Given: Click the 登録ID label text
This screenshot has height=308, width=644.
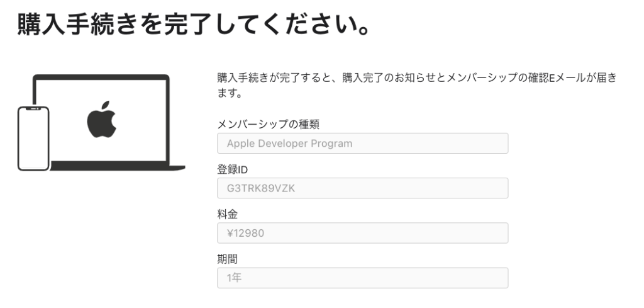Looking at the screenshot, I should 232,169.
